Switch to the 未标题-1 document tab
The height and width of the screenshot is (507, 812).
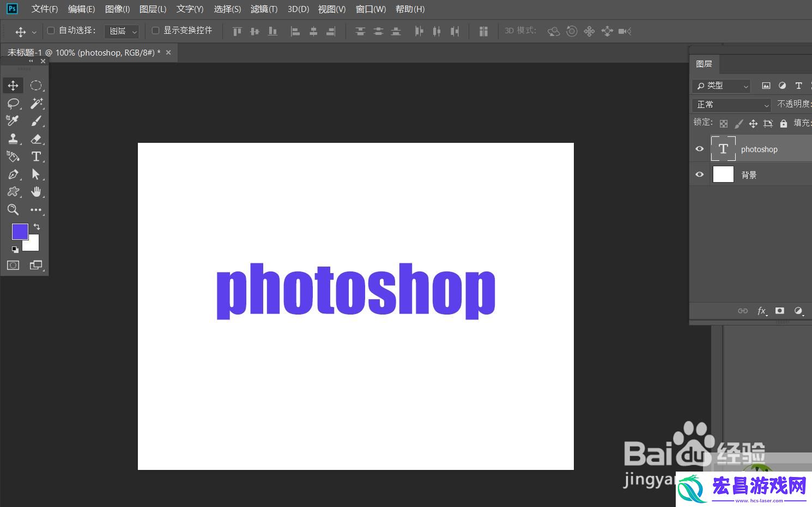(x=84, y=53)
